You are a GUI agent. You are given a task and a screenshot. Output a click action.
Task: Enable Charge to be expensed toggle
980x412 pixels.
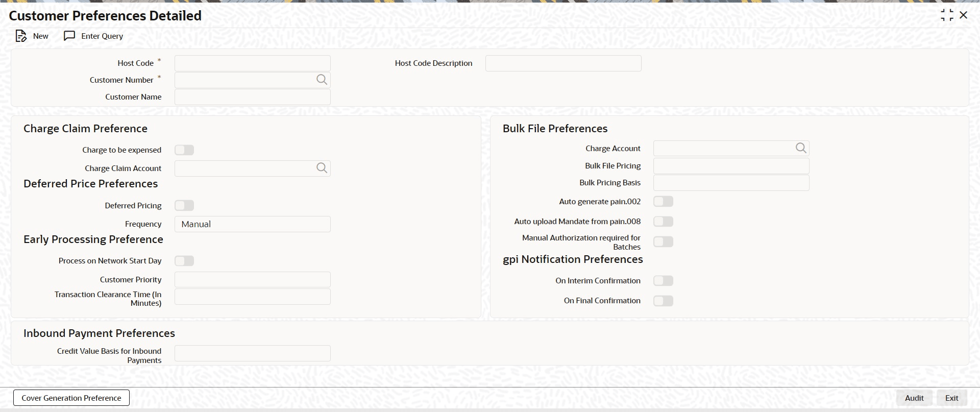[184, 150]
